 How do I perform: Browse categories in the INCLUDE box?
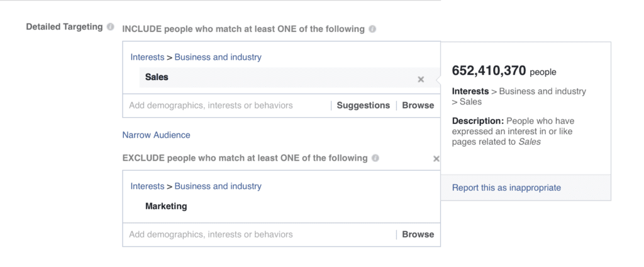pos(418,106)
